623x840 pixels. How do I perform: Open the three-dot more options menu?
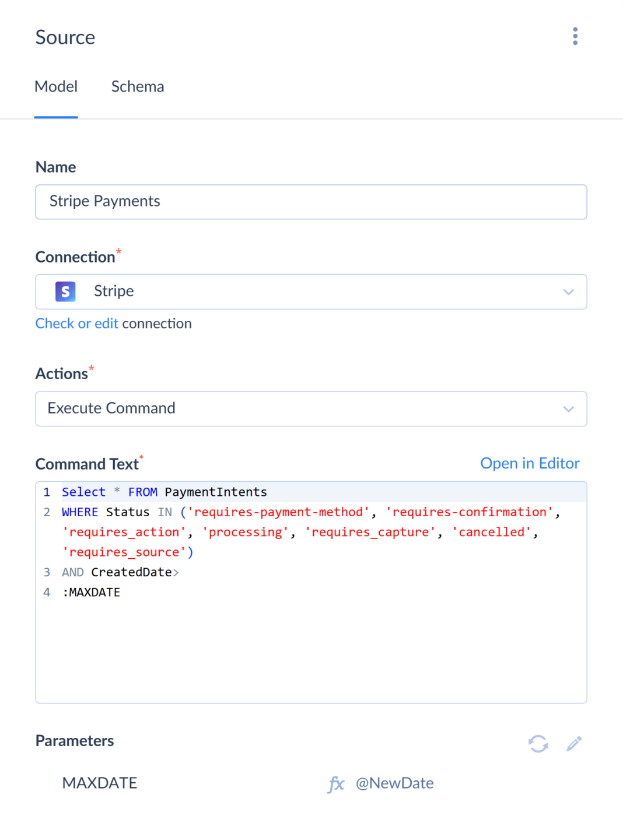(x=575, y=36)
